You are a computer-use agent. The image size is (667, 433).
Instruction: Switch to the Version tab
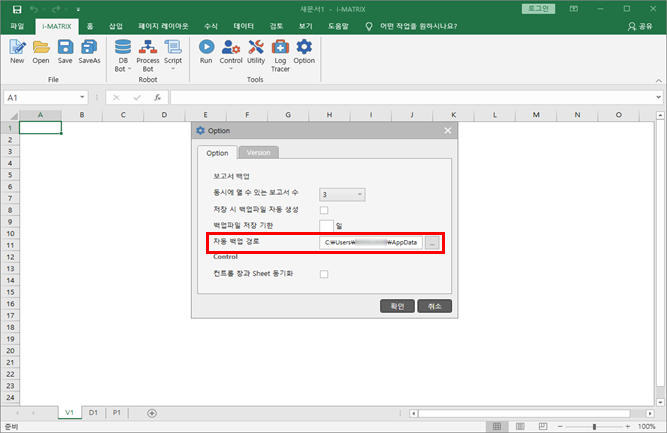[x=258, y=153]
